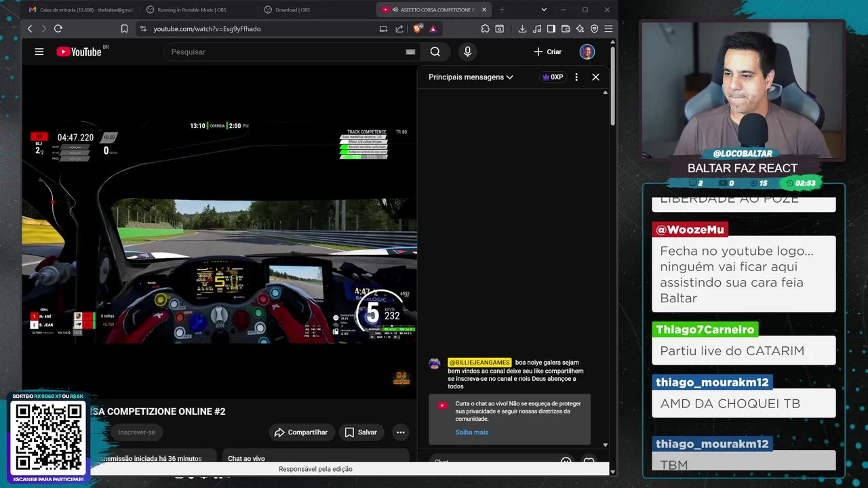Reload the YouTube page
Image resolution: width=868 pixels, height=488 pixels.
point(58,28)
